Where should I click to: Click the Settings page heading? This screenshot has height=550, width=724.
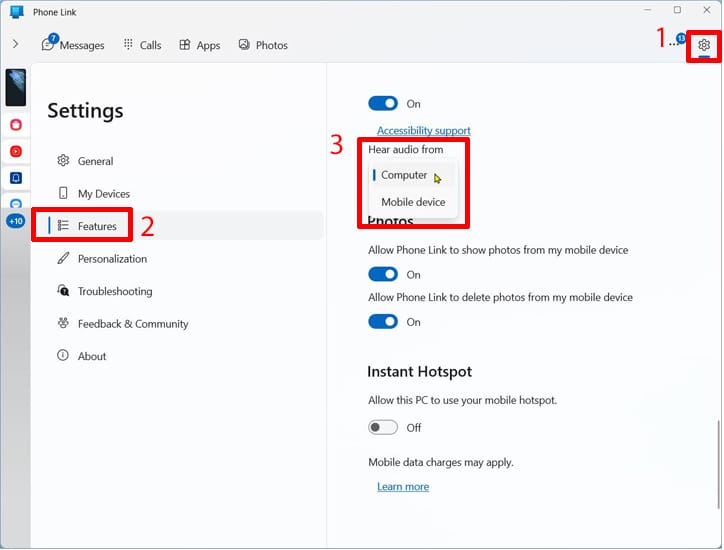coord(85,111)
